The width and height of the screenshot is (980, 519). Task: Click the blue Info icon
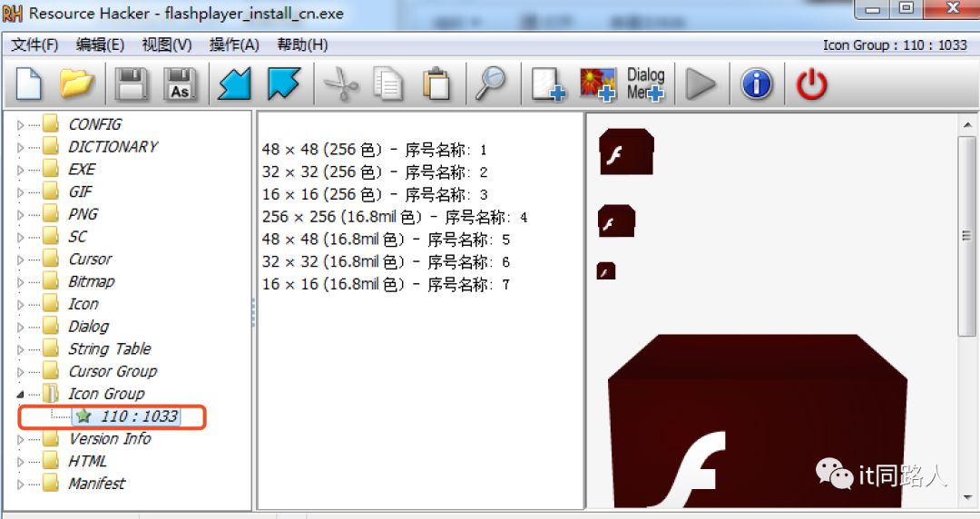(x=756, y=83)
